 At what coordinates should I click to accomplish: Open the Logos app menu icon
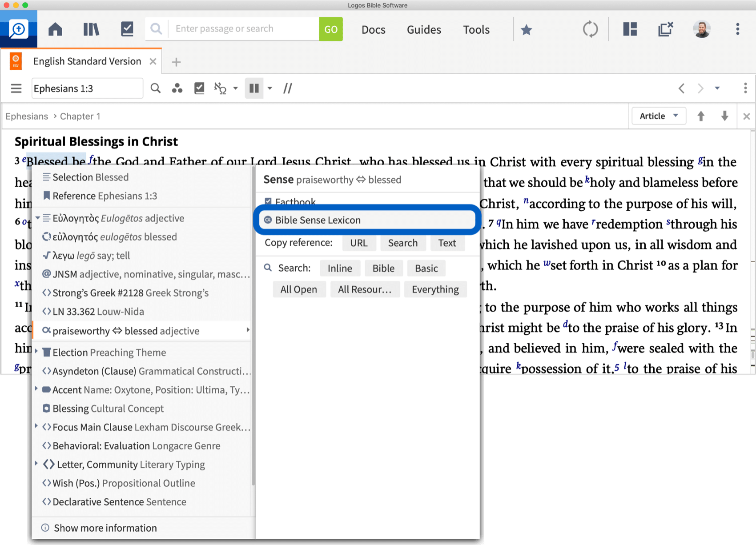[x=18, y=29]
